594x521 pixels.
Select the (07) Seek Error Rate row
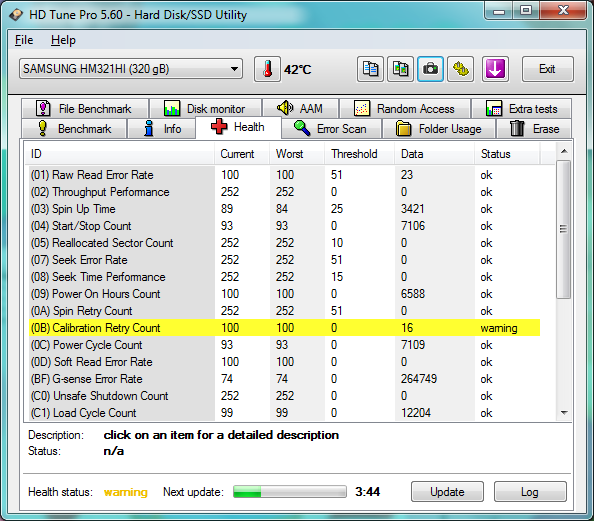[284, 260]
